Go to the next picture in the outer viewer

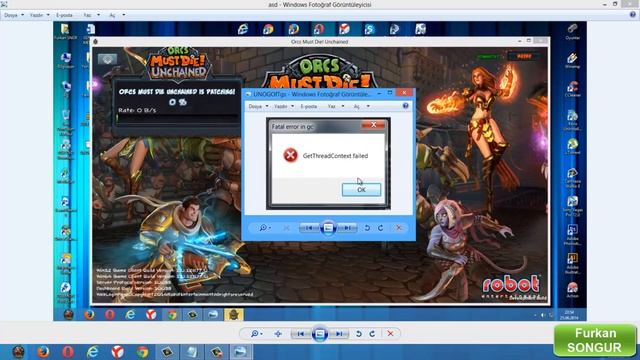click(339, 334)
